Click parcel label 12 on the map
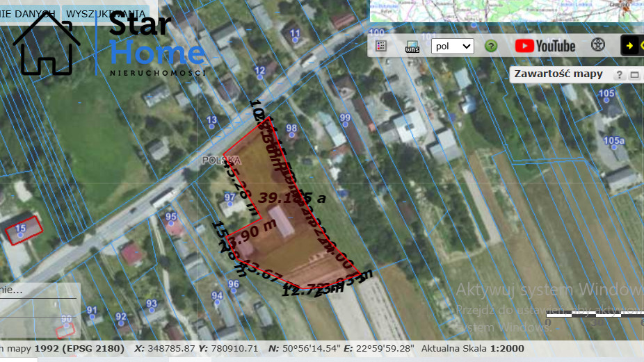This screenshot has width=644, height=362. (x=259, y=70)
